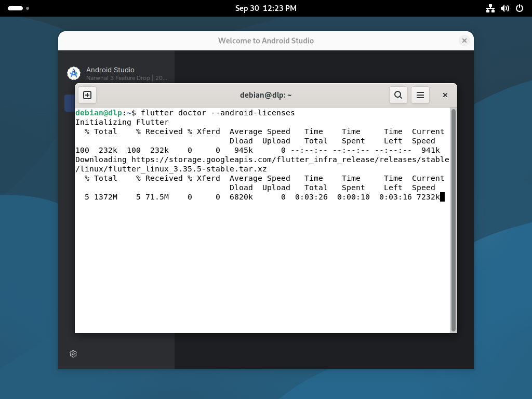Viewport: 532px width, 399px height.
Task: Open the Activities overview pill
Action: (16, 8)
